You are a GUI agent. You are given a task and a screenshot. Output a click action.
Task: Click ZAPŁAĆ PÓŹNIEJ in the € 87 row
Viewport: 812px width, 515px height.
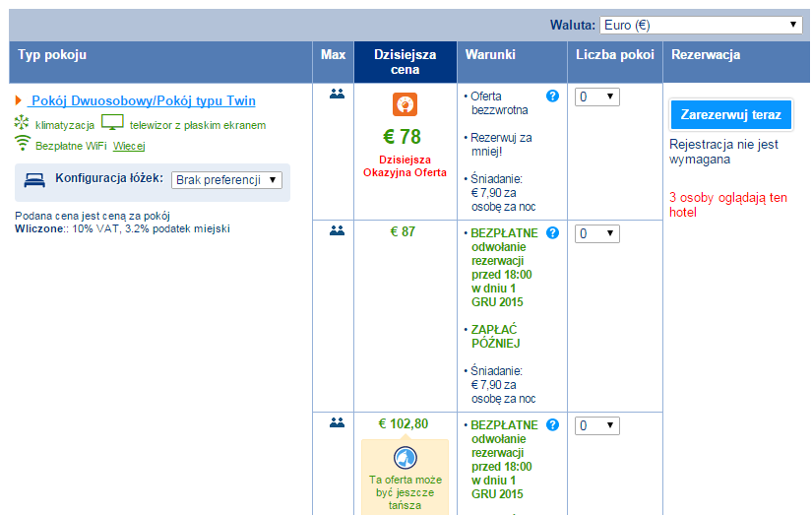click(x=495, y=336)
